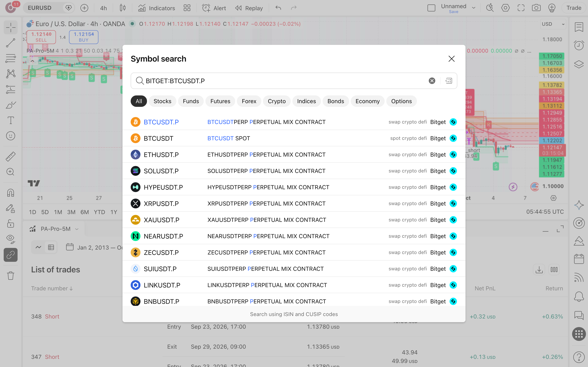This screenshot has width=588, height=367.
Task: Open the Measure ruler tool
Action: [11, 157]
